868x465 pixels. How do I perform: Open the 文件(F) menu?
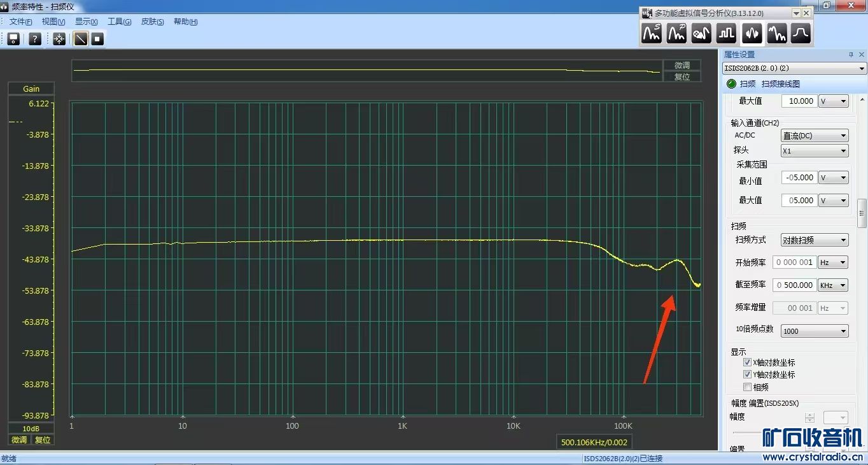click(x=20, y=22)
